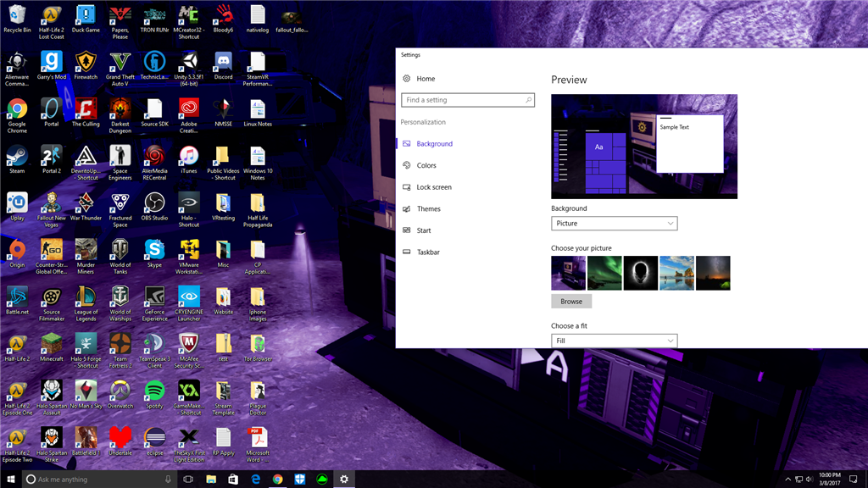Open the Colors personalization page

(426, 165)
